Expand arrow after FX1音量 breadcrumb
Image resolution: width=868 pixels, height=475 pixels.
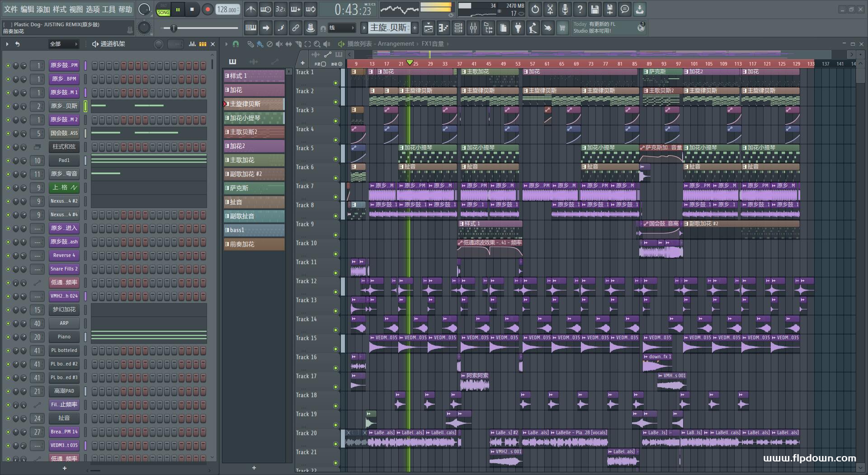(x=448, y=44)
